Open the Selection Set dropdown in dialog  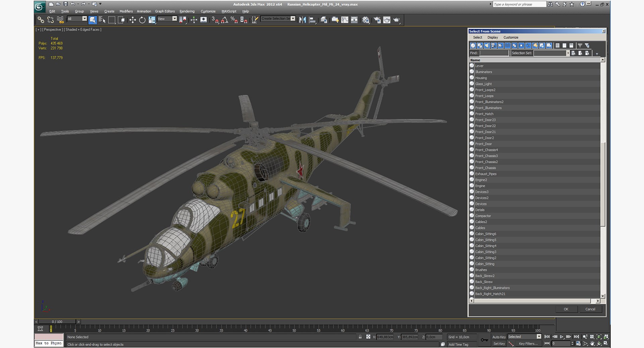[552, 53]
